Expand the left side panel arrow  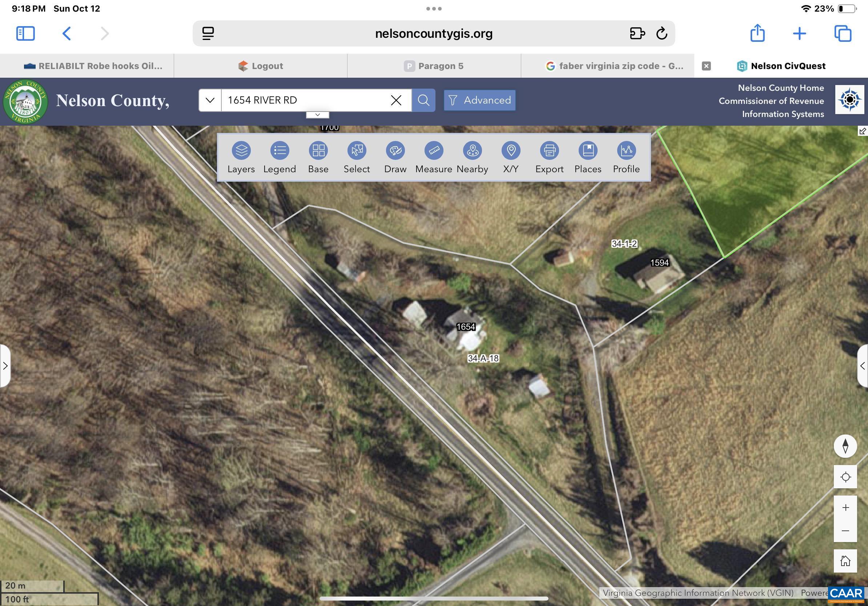pyautogui.click(x=5, y=366)
